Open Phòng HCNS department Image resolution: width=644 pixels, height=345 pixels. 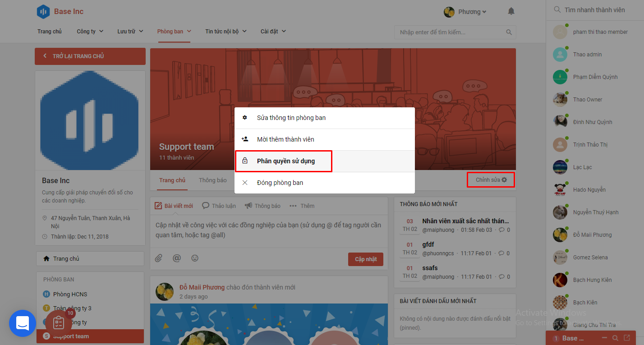(x=70, y=294)
